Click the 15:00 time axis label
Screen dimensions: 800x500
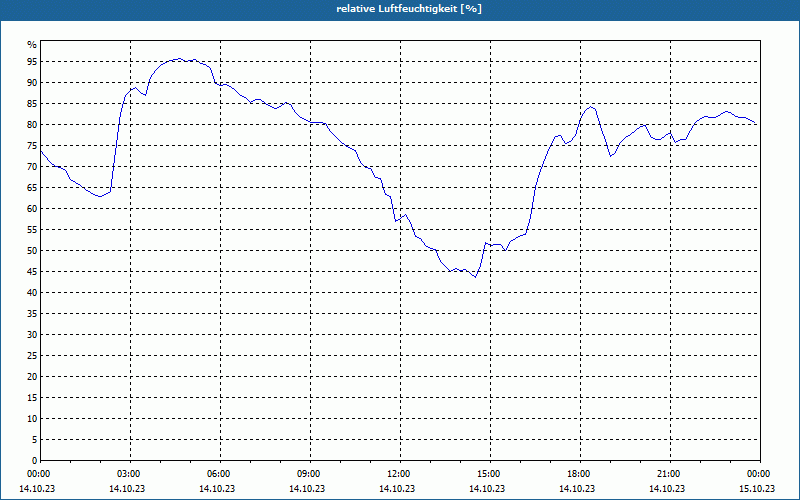click(x=488, y=474)
